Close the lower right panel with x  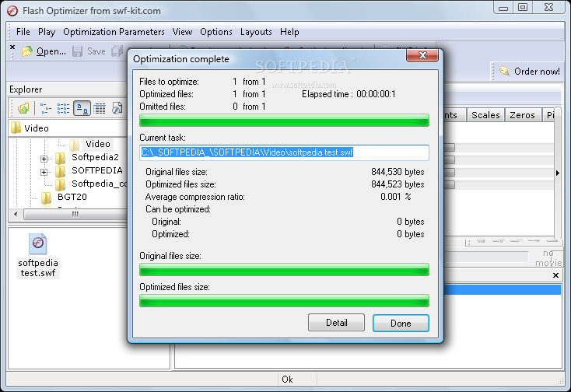click(555, 275)
